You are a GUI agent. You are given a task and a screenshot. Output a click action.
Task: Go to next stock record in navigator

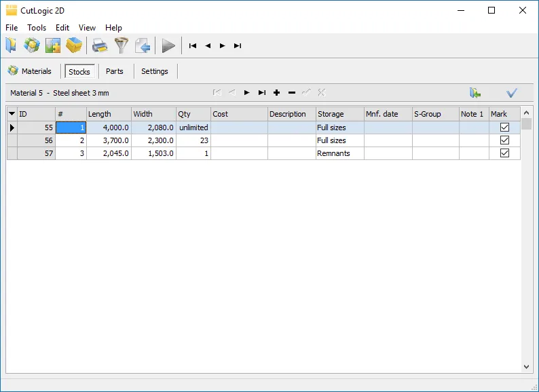coord(247,93)
